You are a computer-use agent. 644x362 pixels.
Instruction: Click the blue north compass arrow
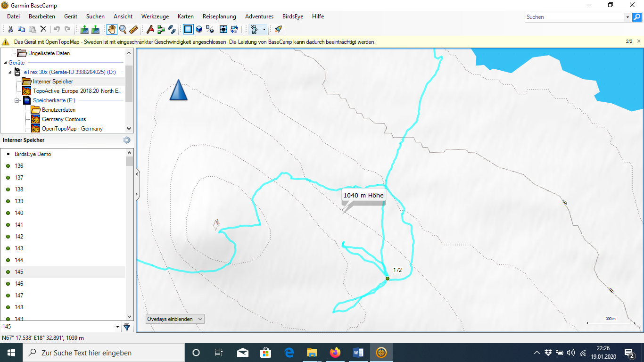point(178,90)
